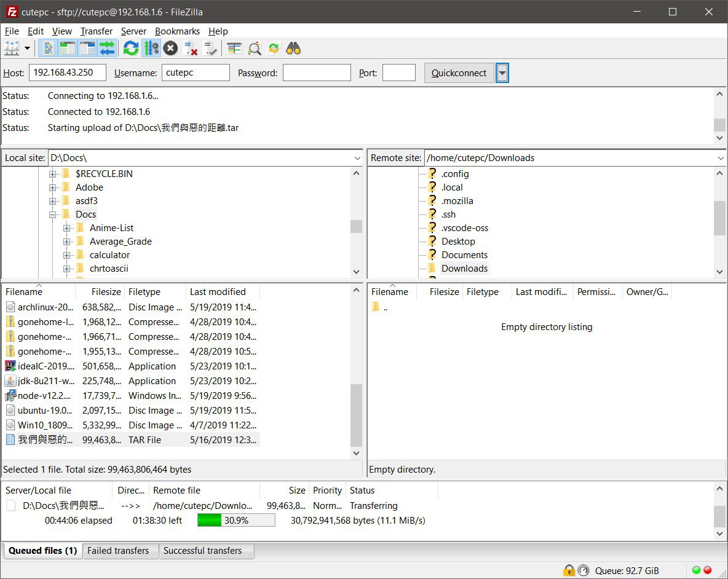This screenshot has width=728, height=579.
Task: Toggle processing of the transfer queue
Action: coord(151,48)
